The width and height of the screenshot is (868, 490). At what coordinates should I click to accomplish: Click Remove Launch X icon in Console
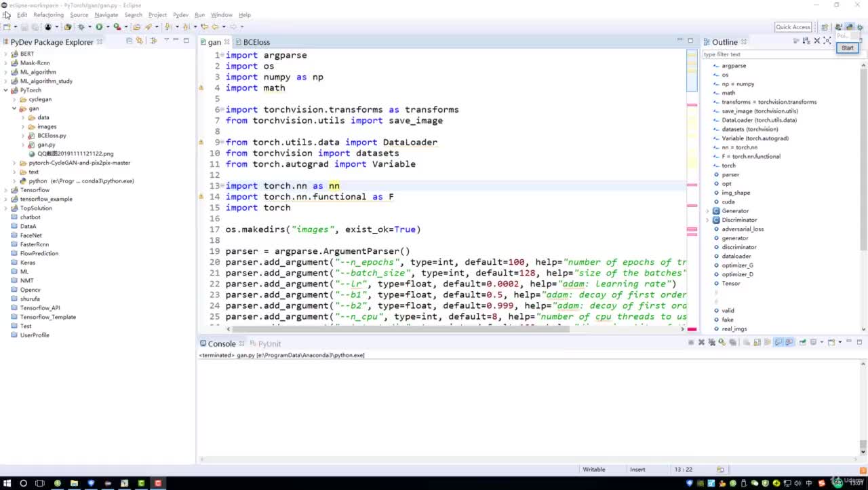[x=702, y=343]
